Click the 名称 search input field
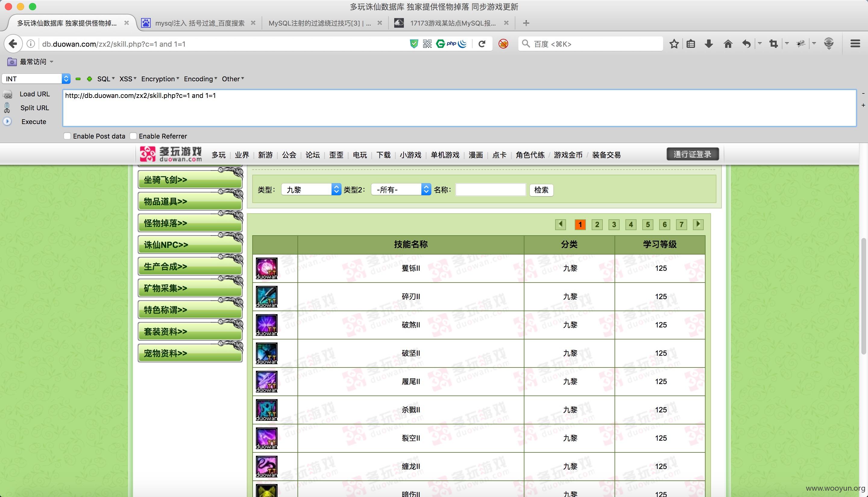Image resolution: width=868 pixels, height=497 pixels. 490,189
